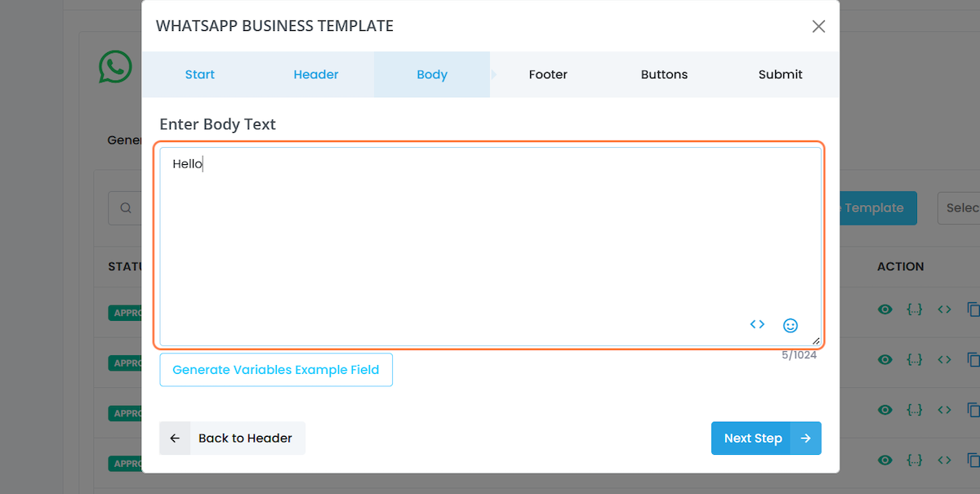Screen dimensions: 980x494
Task: Open the emoji picker in the body text box
Action: [791, 325]
